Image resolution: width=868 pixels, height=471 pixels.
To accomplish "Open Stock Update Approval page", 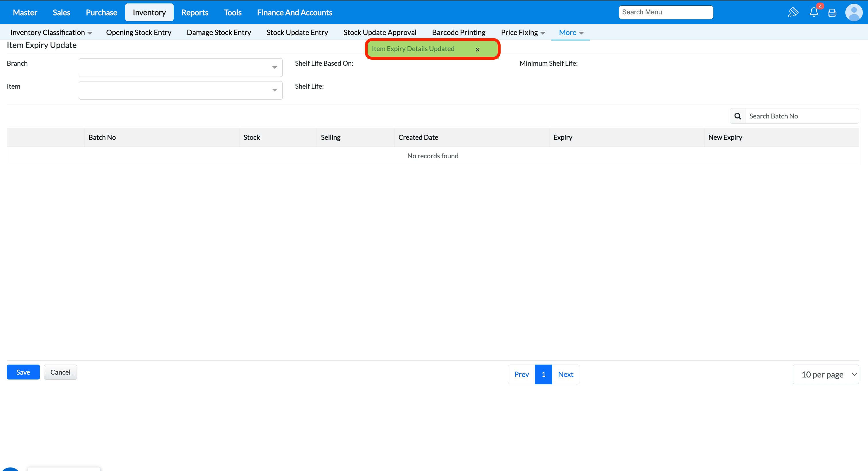I will (x=380, y=33).
